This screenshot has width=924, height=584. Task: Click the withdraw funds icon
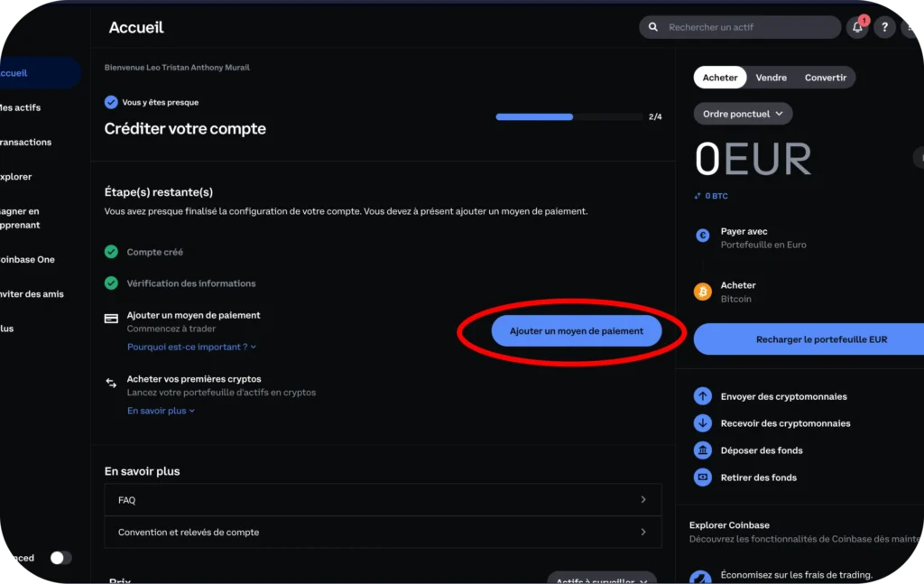point(702,477)
